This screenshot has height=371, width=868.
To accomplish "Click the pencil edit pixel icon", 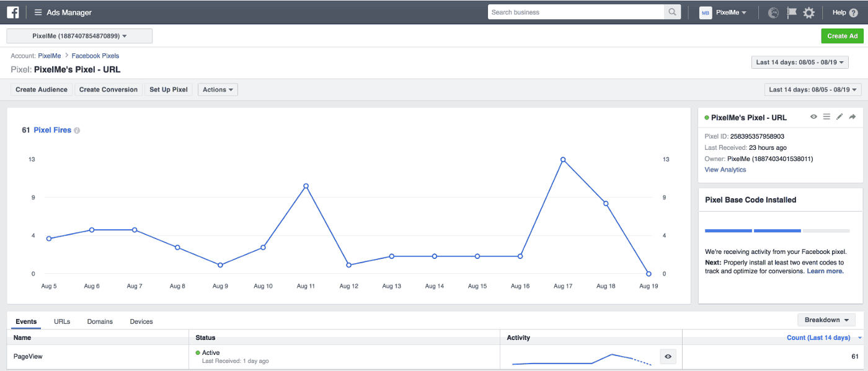I will coord(839,117).
